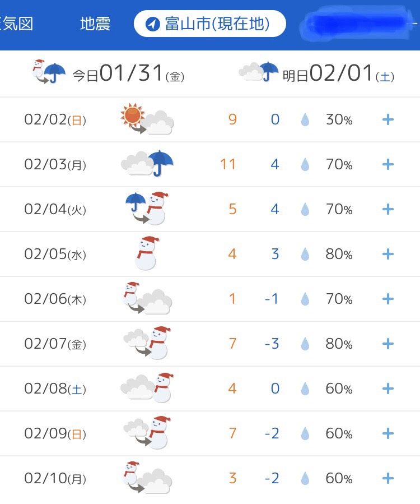Viewport: 420px width, 504px height.
Task: Click the 02/06(木) date row label
Action: [55, 299]
